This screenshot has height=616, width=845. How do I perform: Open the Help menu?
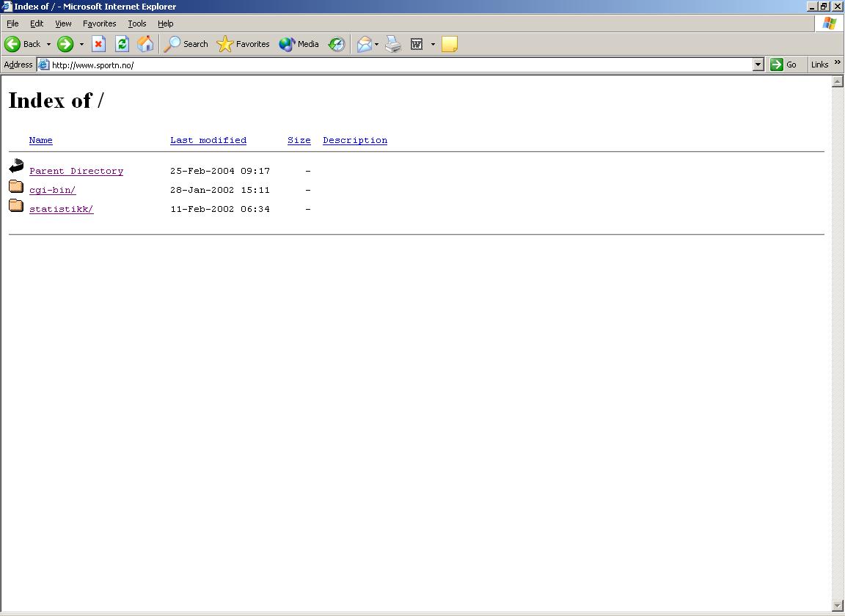pyautogui.click(x=166, y=23)
